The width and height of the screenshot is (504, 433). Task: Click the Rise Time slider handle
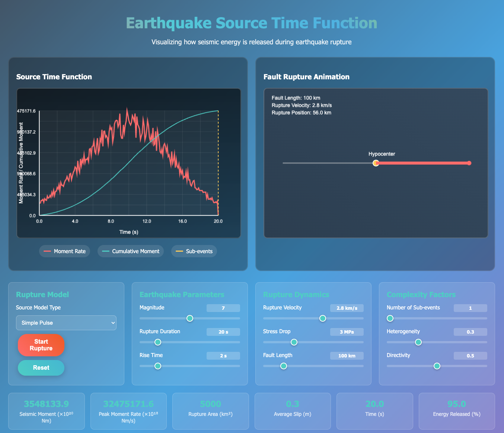157,366
